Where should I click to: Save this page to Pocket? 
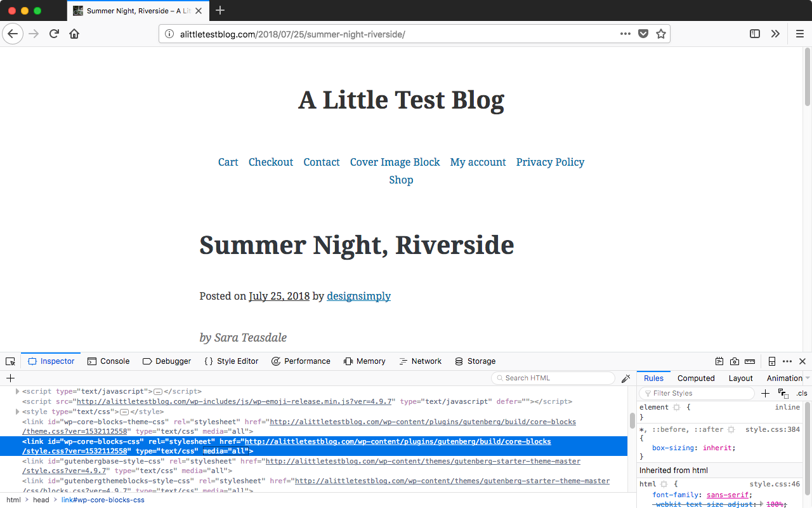tap(643, 34)
